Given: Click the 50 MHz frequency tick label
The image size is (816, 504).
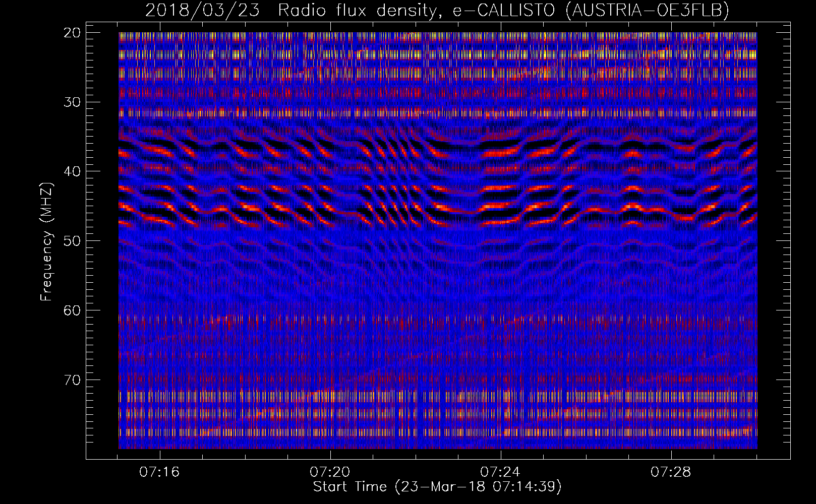Looking at the screenshot, I should 72,241.
